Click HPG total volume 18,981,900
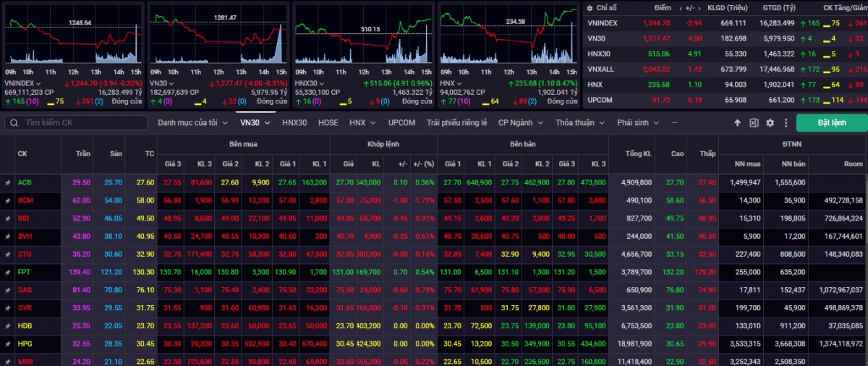The image size is (868, 366). tap(634, 344)
